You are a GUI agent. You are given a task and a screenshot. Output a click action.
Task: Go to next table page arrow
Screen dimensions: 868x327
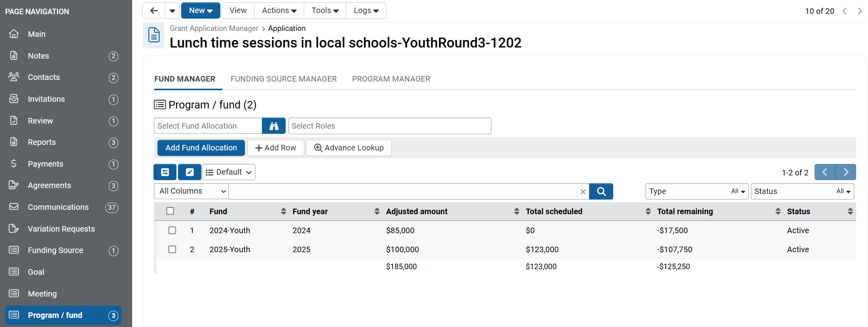coord(845,172)
